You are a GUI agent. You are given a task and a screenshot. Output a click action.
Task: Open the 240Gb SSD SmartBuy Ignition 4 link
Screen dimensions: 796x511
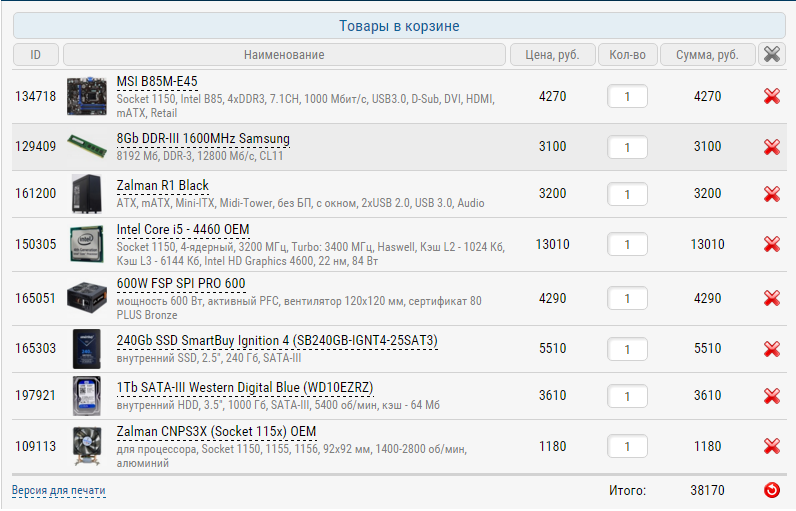coord(277,340)
